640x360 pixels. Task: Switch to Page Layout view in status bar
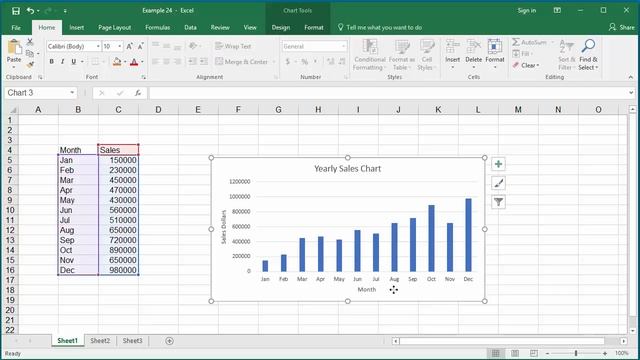(x=515, y=353)
